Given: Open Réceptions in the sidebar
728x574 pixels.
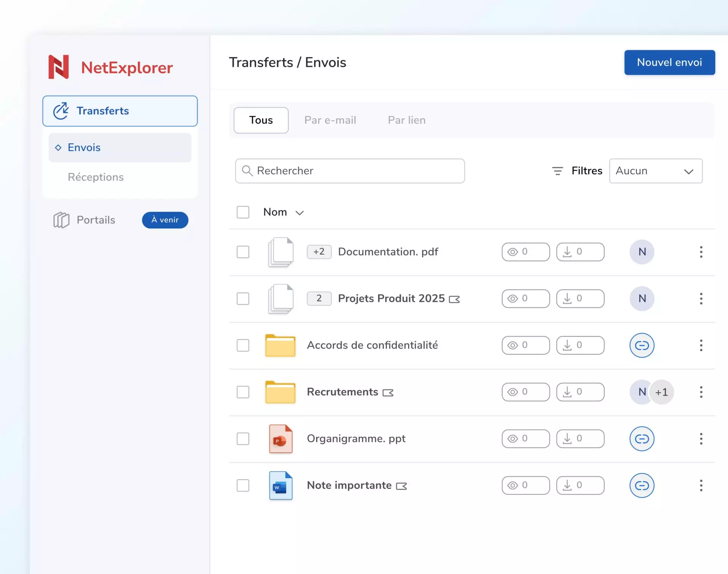Looking at the screenshot, I should click(x=96, y=177).
